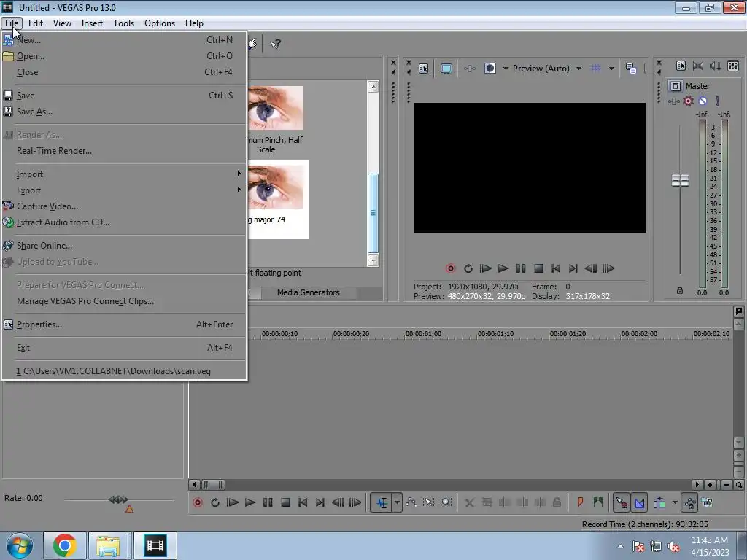Open the Edit menu

tap(36, 23)
